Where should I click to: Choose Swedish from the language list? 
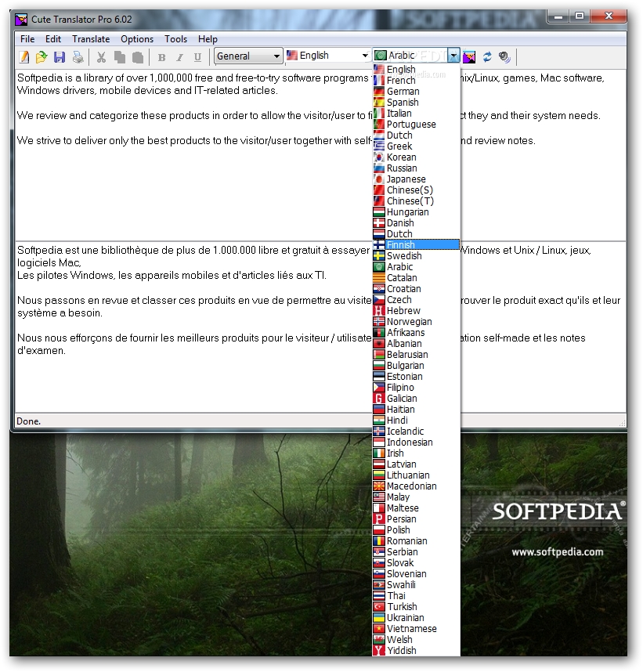pos(416,256)
